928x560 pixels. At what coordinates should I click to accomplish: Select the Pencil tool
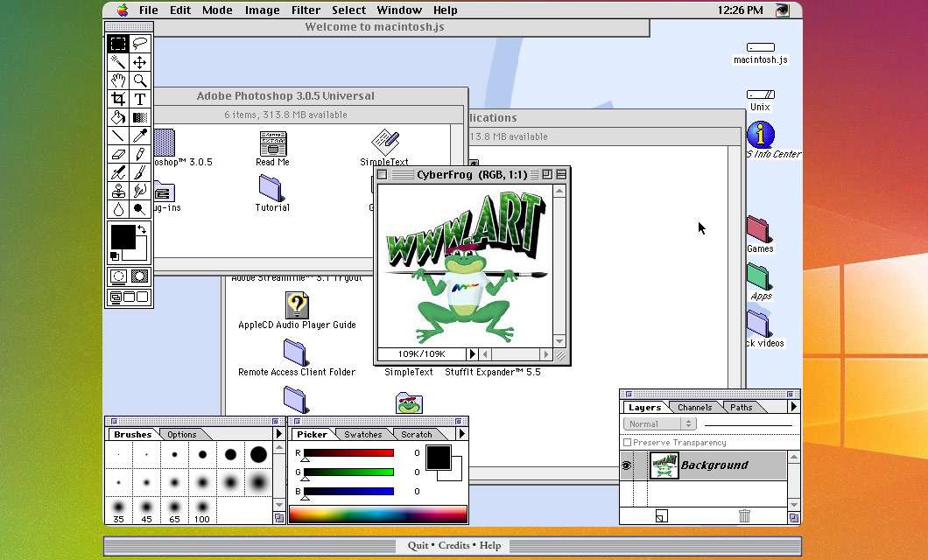tap(140, 154)
